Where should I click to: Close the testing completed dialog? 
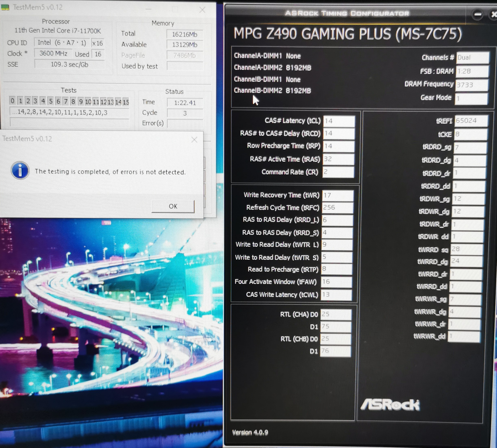click(194, 140)
